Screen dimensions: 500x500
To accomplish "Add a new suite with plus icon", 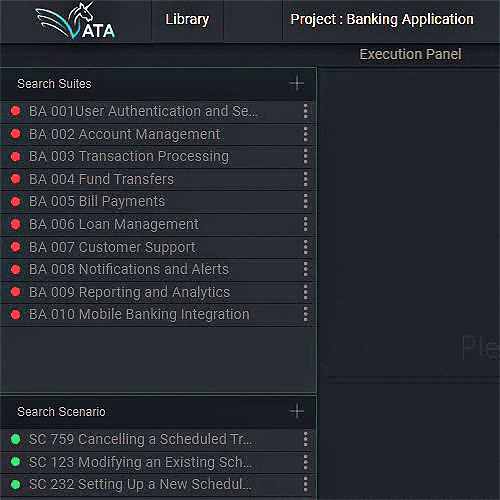I will point(297,83).
